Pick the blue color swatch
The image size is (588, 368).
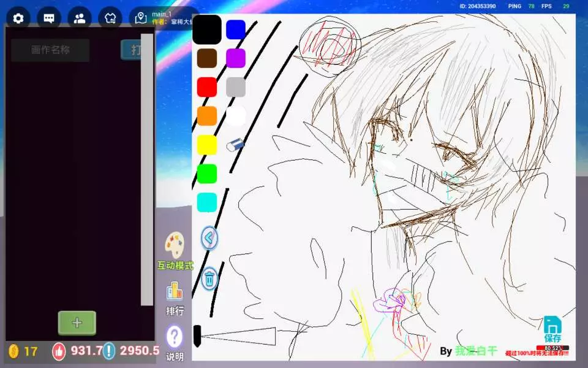pyautogui.click(x=236, y=29)
